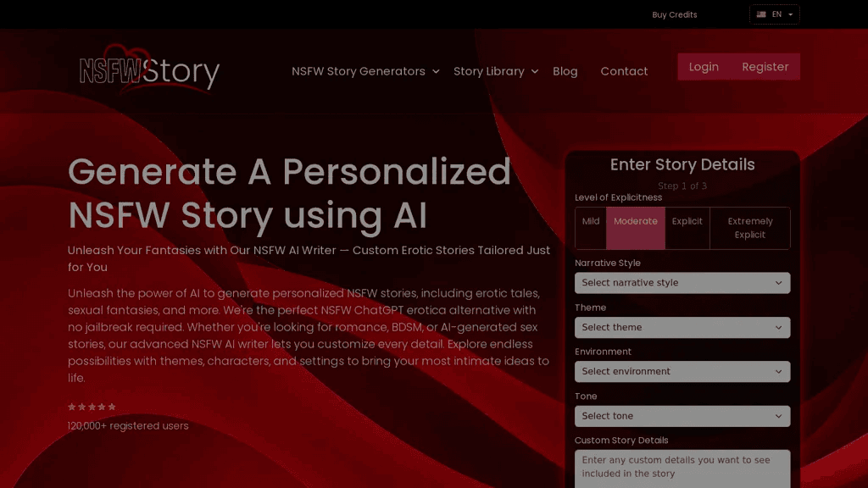
Task: Click the 'Custom Story Details' label
Action: [x=621, y=441]
